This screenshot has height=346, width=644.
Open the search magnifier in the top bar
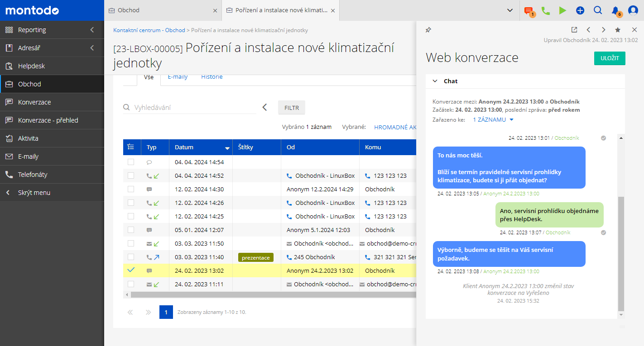(x=597, y=10)
